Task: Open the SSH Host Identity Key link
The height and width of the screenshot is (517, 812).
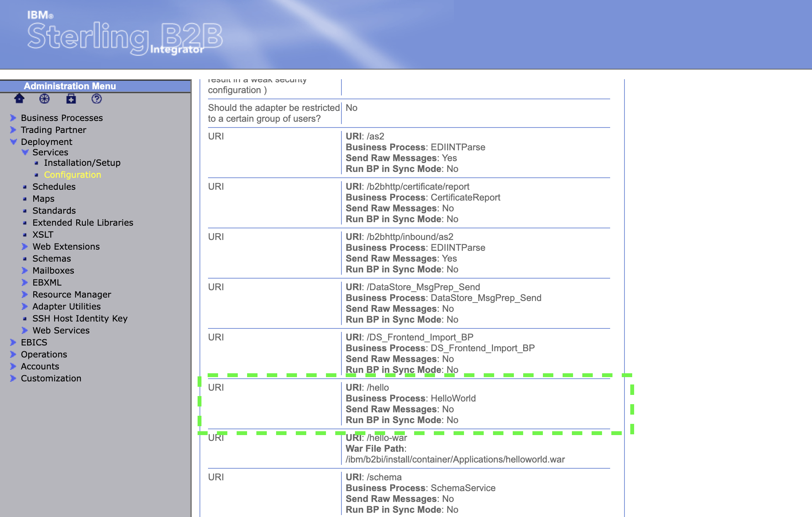Action: [x=80, y=318]
